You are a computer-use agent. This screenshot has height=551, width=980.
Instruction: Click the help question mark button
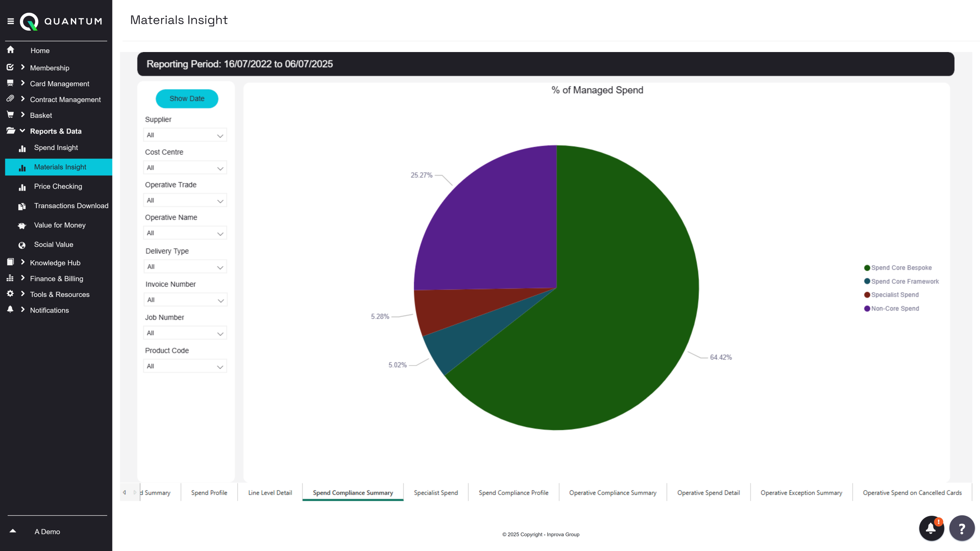(x=962, y=528)
